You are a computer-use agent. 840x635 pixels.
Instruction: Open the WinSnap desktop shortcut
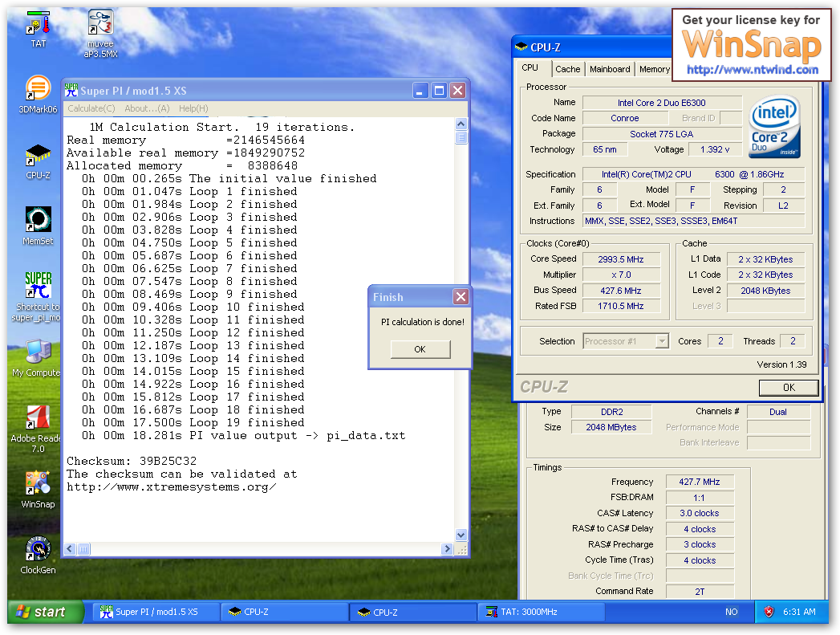pyautogui.click(x=38, y=489)
